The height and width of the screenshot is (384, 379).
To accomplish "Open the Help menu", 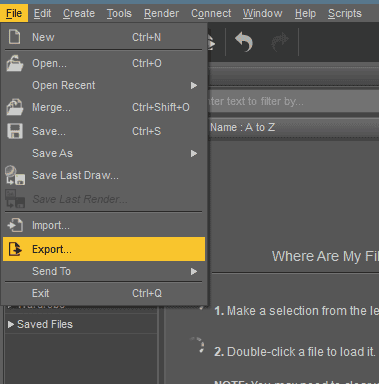I will click(305, 13).
